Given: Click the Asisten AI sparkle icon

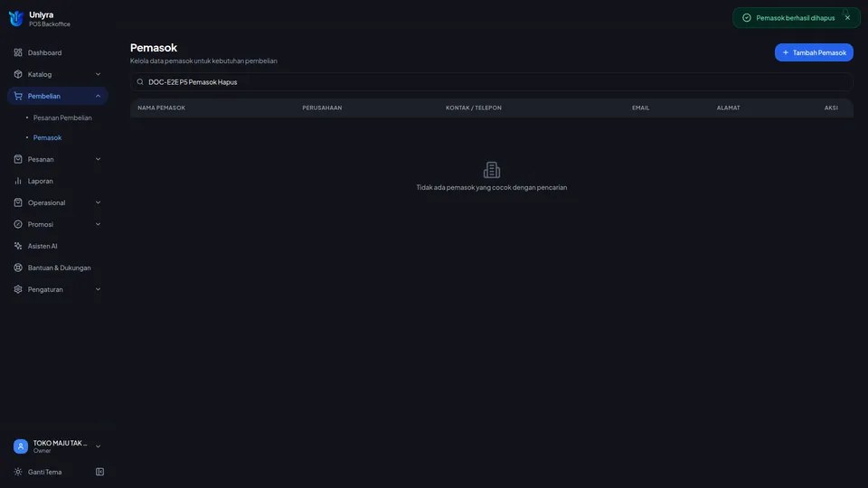Looking at the screenshot, I should point(18,246).
